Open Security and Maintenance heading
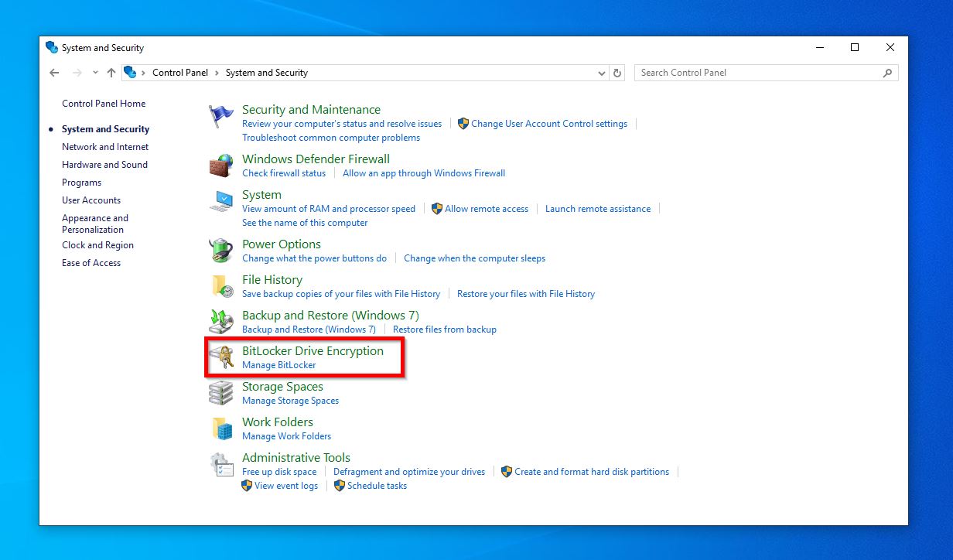This screenshot has width=953, height=560. point(311,110)
